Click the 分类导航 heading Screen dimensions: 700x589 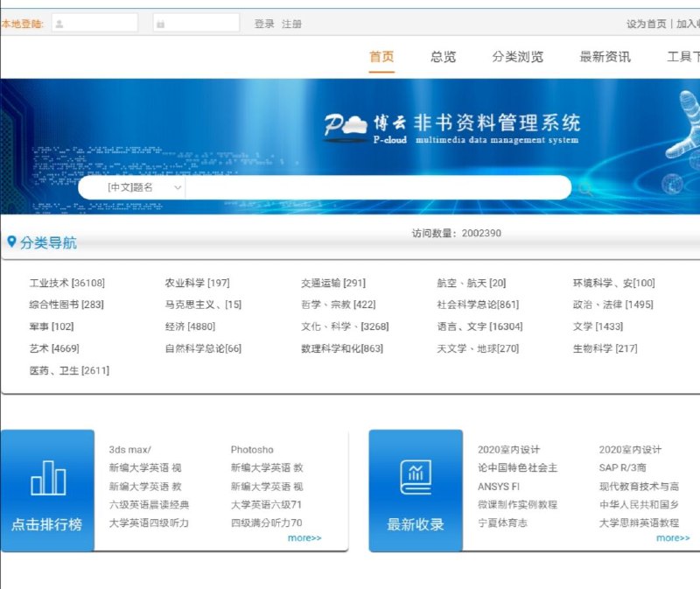[48, 242]
